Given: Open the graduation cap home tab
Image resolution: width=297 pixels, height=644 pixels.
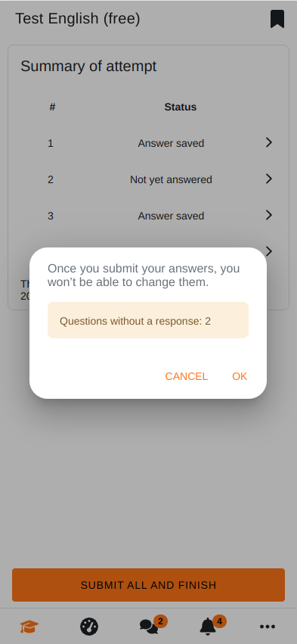Looking at the screenshot, I should click(x=29, y=627).
